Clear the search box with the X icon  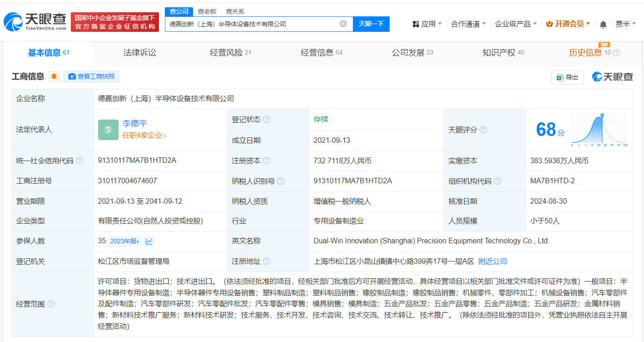pos(343,24)
